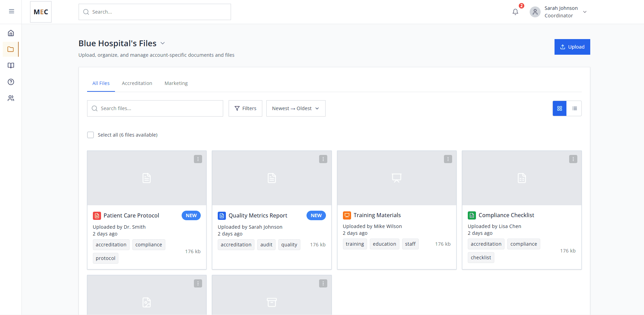
Task: Click the checklist tag
Action: click(481, 258)
